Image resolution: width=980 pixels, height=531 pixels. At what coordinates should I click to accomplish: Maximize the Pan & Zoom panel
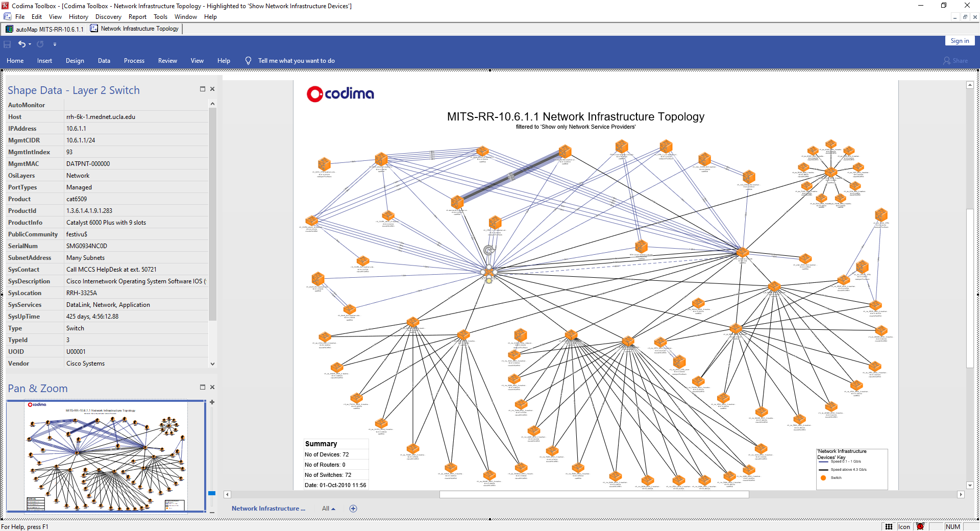click(x=203, y=387)
